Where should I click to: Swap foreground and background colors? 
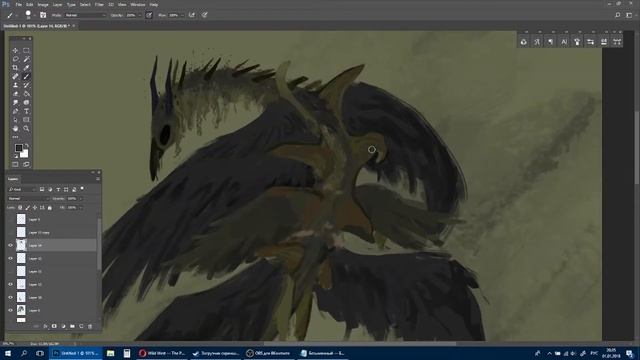27,145
